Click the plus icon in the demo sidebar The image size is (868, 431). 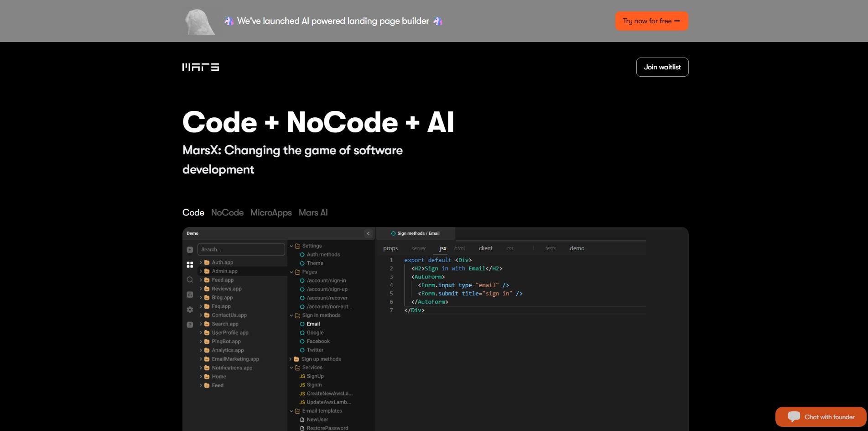coord(190,250)
